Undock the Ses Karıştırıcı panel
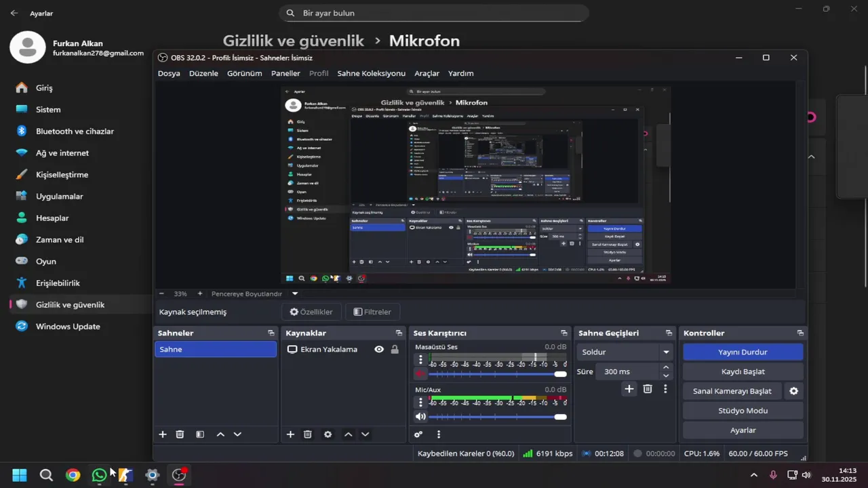The height and width of the screenshot is (488, 868). (x=564, y=333)
